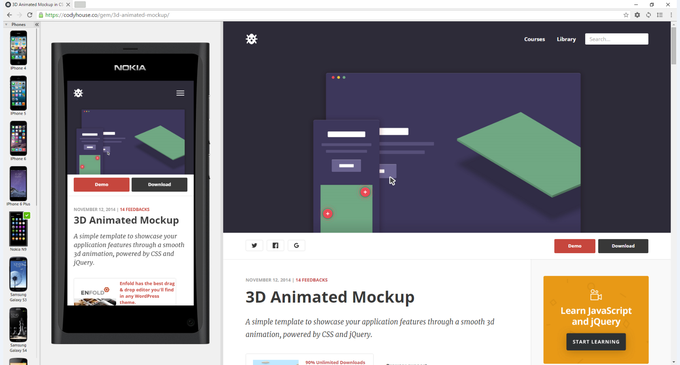Collapse the Phones sidebar with double chevron
This screenshot has height=365, width=680.
[37, 25]
